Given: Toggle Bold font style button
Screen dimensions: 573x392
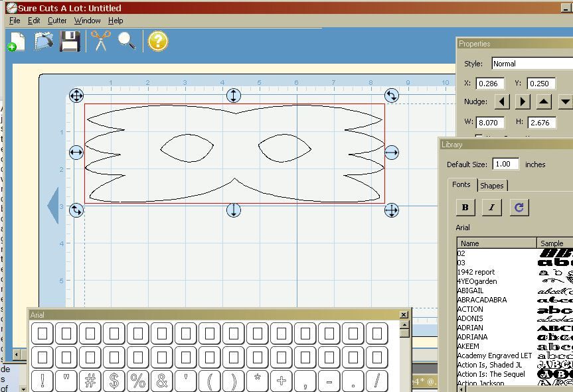Looking at the screenshot, I should click(x=465, y=208).
